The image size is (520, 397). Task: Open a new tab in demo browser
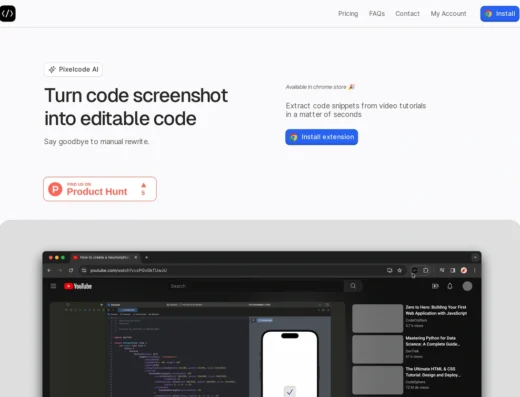coord(146,257)
